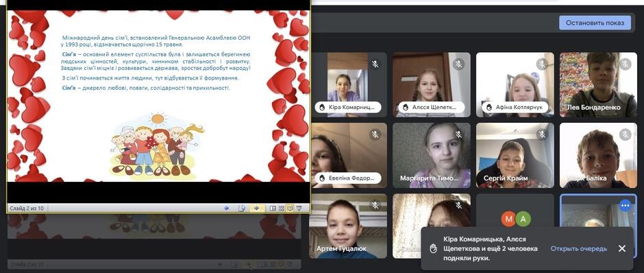
Task: Select Сергій Крайм's video tile
Action: [515, 156]
